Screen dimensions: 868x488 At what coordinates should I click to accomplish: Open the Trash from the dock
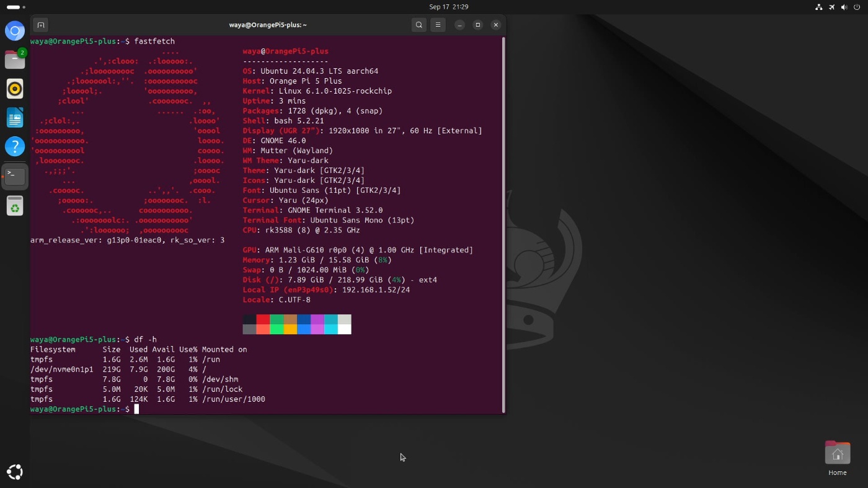click(x=15, y=206)
